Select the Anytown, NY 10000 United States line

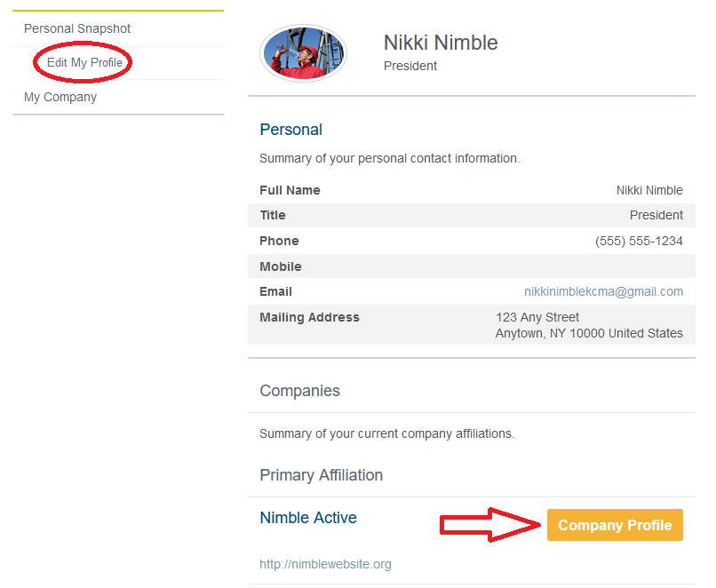589,333
